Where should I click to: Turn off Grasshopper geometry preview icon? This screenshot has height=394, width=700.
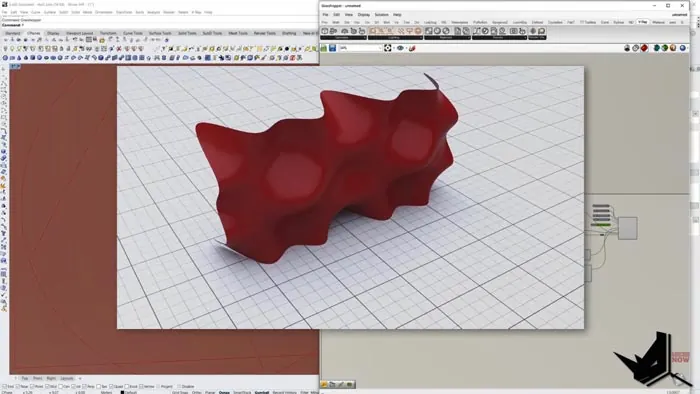[627, 48]
